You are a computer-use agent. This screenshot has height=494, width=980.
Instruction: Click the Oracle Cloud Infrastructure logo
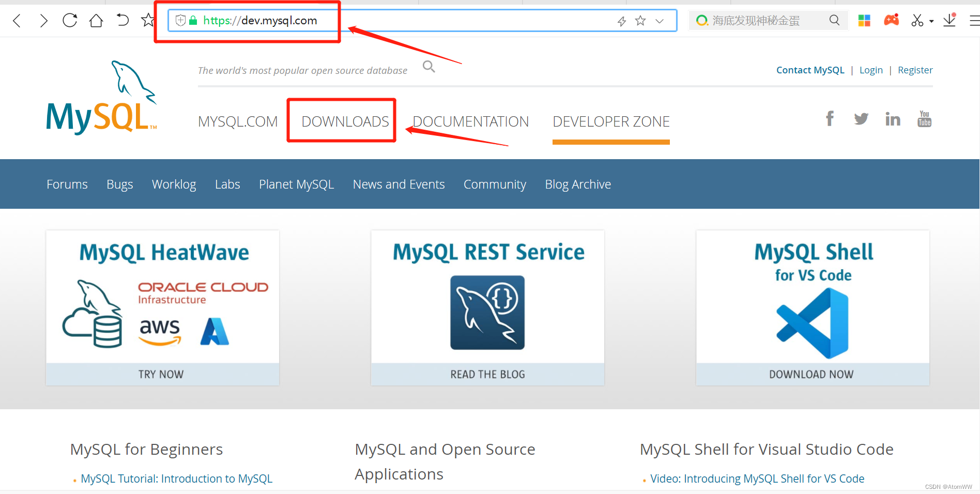203,293
